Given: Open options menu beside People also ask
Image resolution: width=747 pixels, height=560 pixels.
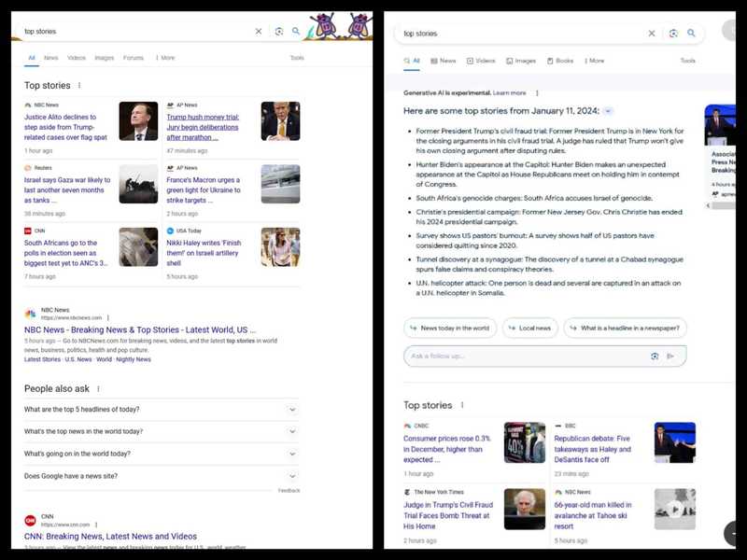Looking at the screenshot, I should [x=98, y=389].
